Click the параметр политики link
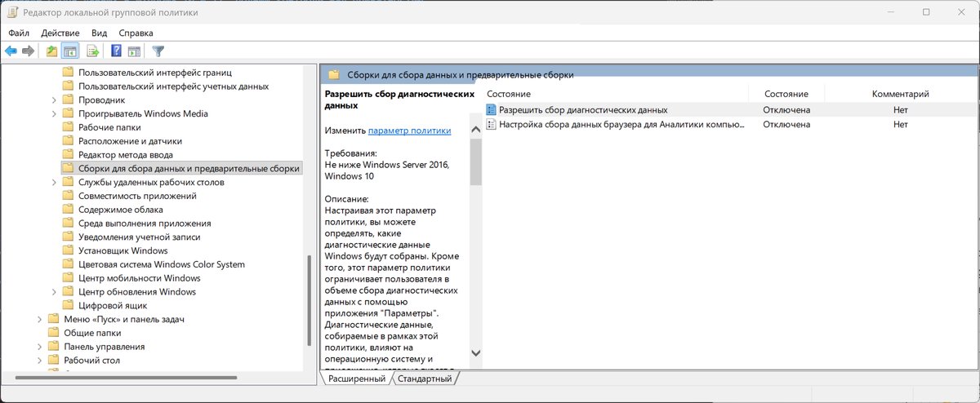The width and height of the screenshot is (980, 403). click(409, 131)
